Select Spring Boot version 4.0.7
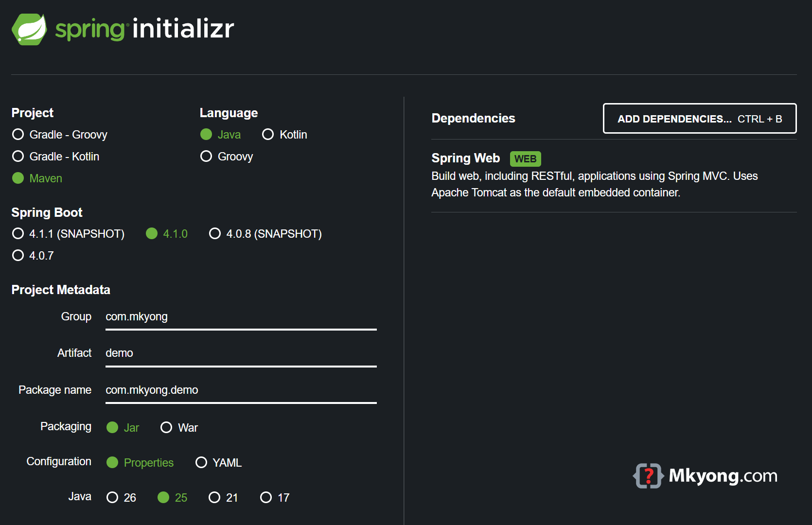The width and height of the screenshot is (812, 525). click(33, 256)
